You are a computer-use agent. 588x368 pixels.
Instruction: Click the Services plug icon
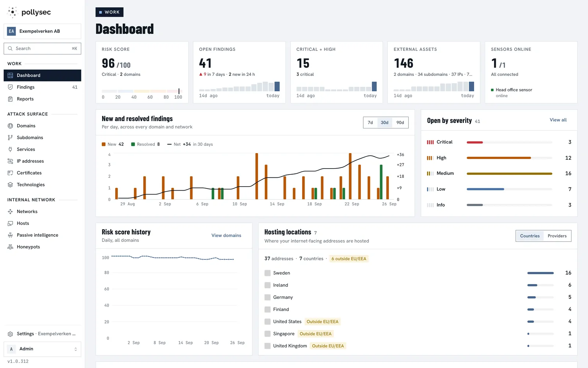click(10, 149)
